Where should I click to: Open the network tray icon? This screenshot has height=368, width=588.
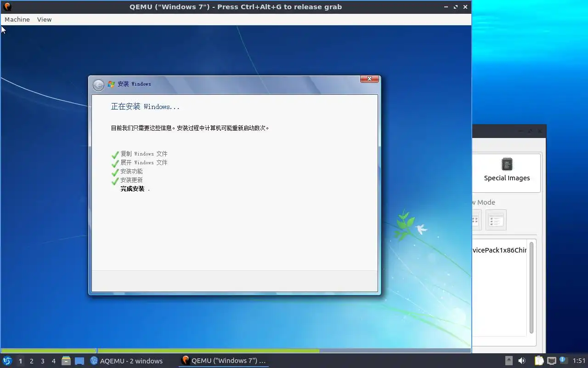coord(551,361)
